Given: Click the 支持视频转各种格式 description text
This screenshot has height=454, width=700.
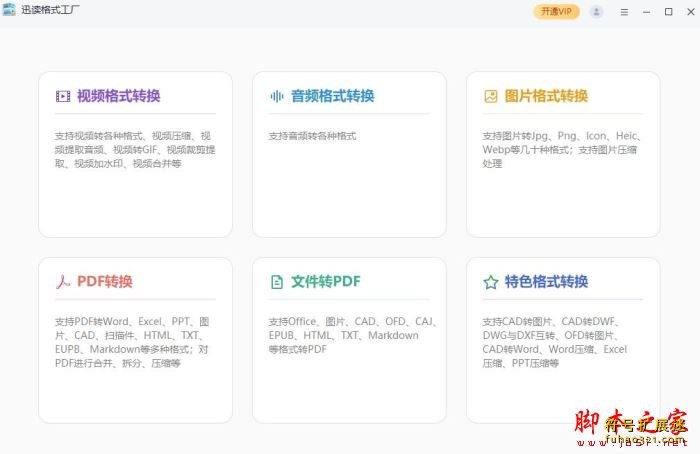Looking at the screenshot, I should coord(135,150).
